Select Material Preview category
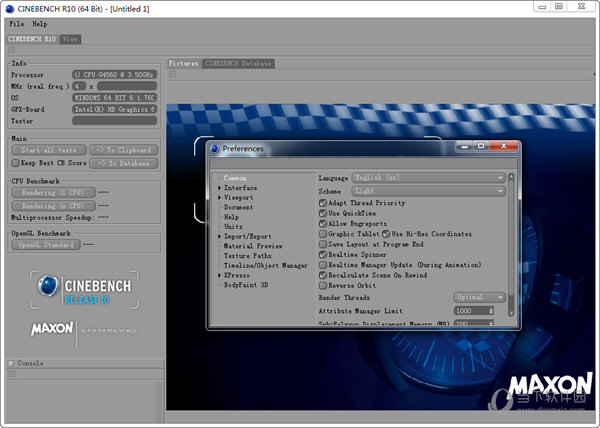 [253, 246]
